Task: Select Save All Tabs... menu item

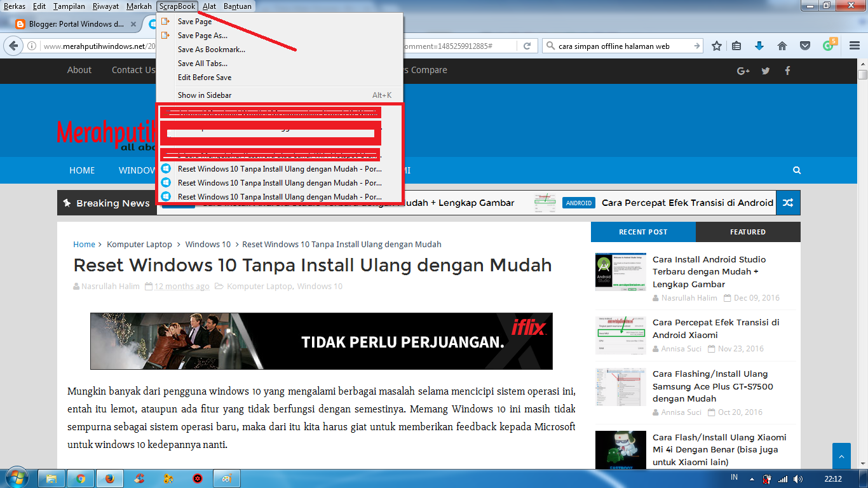Action: [x=280, y=64]
